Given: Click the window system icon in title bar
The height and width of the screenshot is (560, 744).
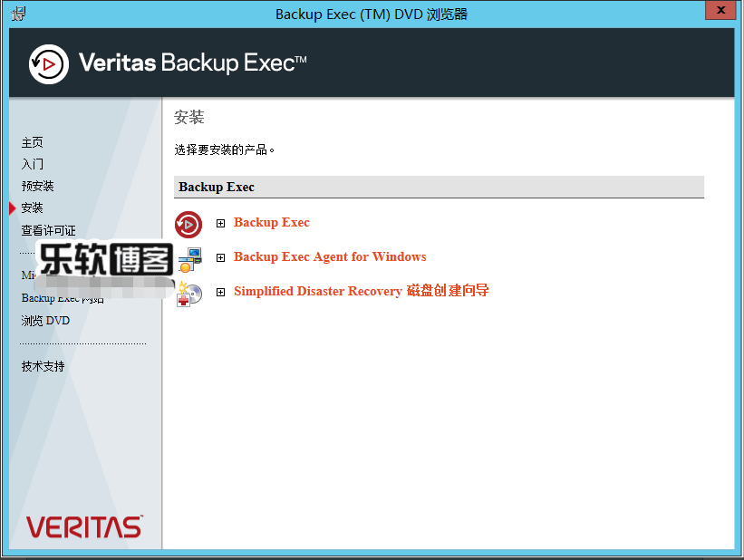Looking at the screenshot, I should 18,14.
